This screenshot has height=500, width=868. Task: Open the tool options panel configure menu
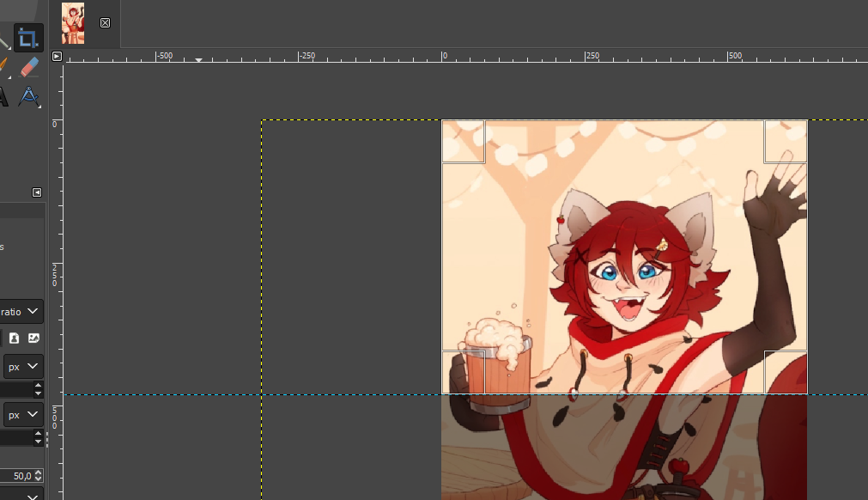click(x=37, y=192)
